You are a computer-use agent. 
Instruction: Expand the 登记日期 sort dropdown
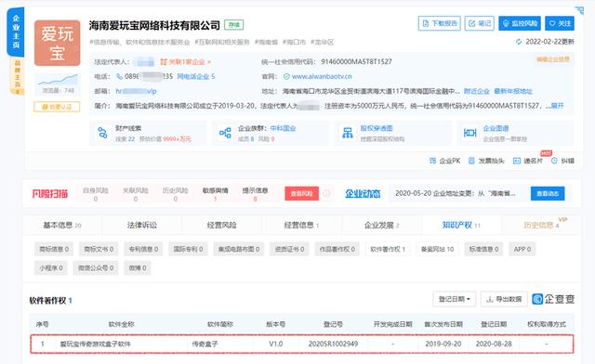point(455,299)
